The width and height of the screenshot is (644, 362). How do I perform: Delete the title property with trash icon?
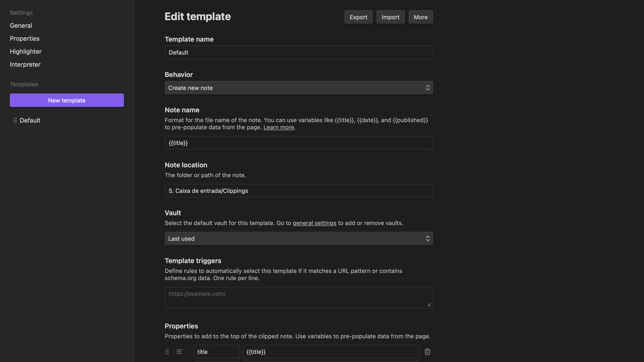427,351
